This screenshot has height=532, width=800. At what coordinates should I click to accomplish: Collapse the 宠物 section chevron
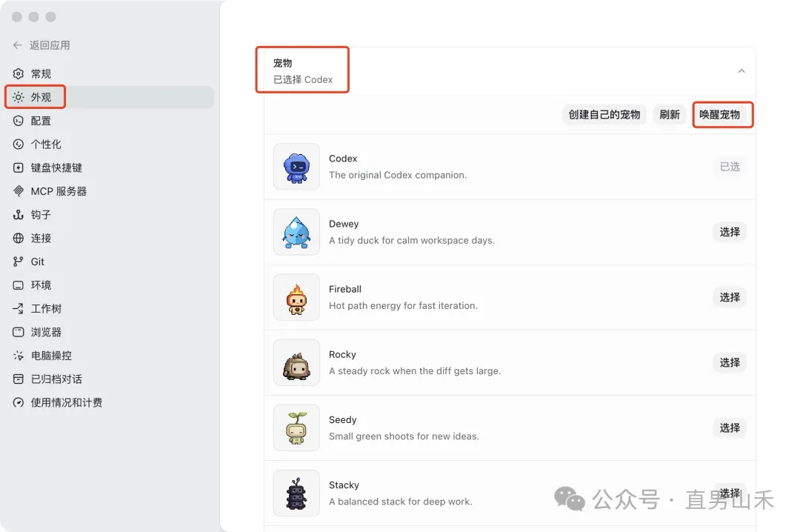coord(741,71)
